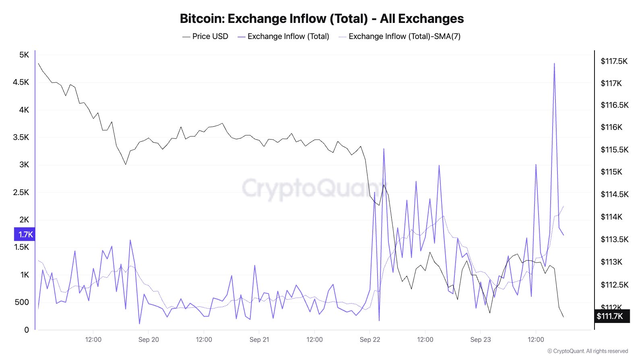The height and width of the screenshot is (362, 644).
Task: Click the $117.5K label on price axis
Action: 614,61
